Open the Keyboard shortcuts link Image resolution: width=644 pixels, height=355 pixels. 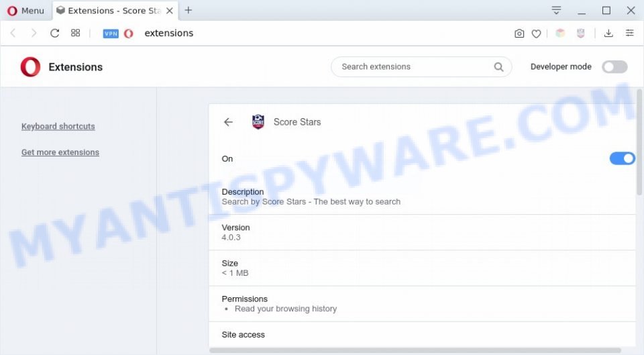58,126
